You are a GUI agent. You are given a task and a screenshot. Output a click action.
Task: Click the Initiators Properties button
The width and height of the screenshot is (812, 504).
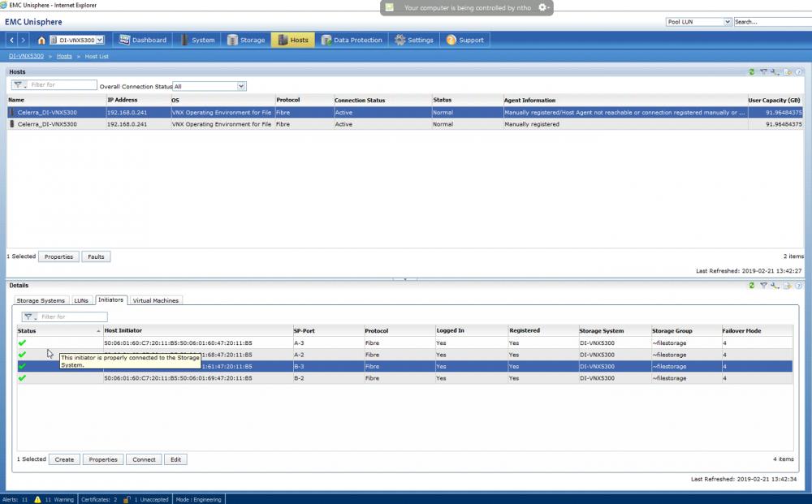103,459
